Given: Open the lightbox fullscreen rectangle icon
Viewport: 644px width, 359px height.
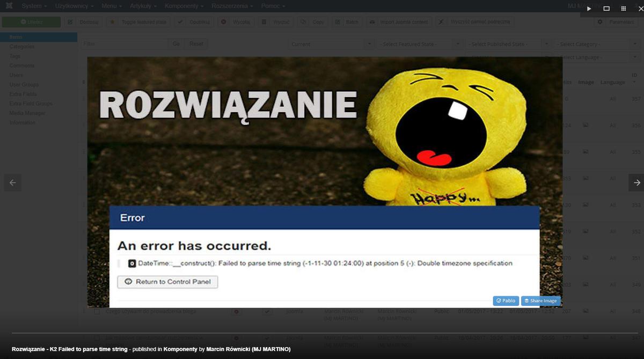Looking at the screenshot, I should [606, 9].
